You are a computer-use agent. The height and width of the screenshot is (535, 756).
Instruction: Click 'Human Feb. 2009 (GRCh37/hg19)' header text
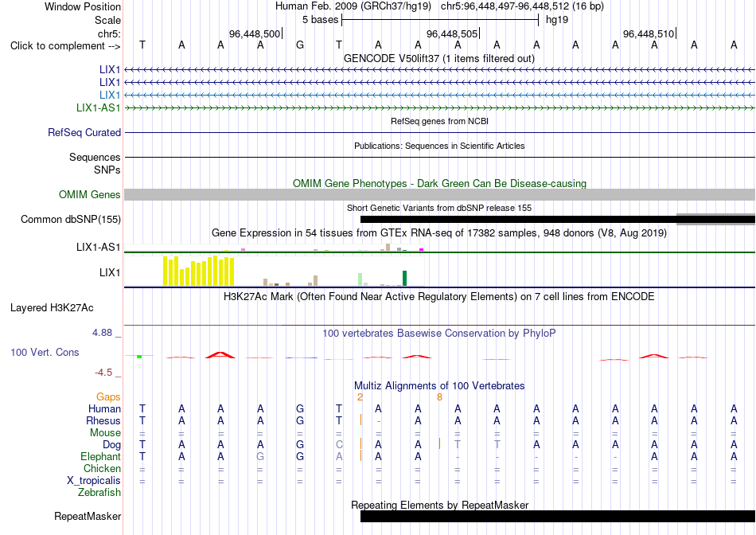(x=354, y=6)
